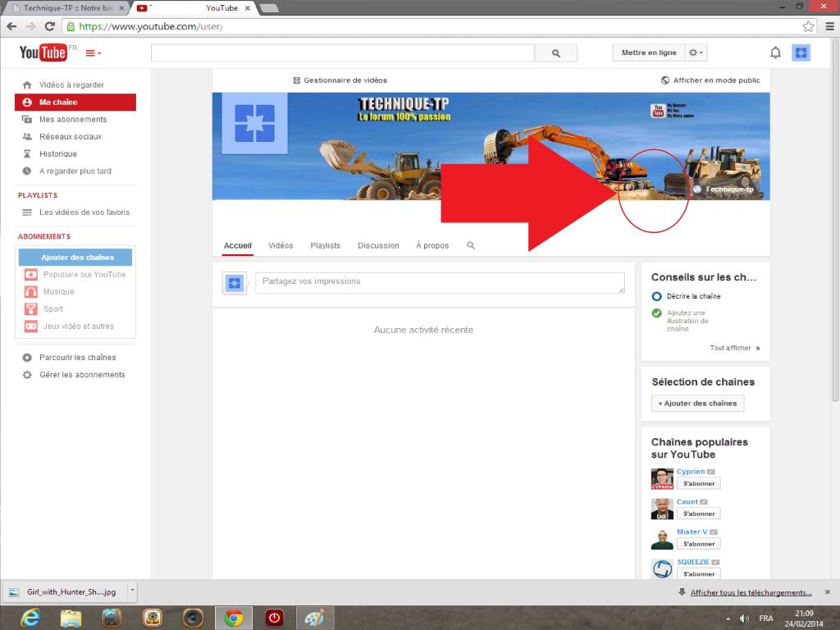The width and height of the screenshot is (840, 630).
Task: Open Internet Explorer from the taskbar
Action: tap(30, 618)
